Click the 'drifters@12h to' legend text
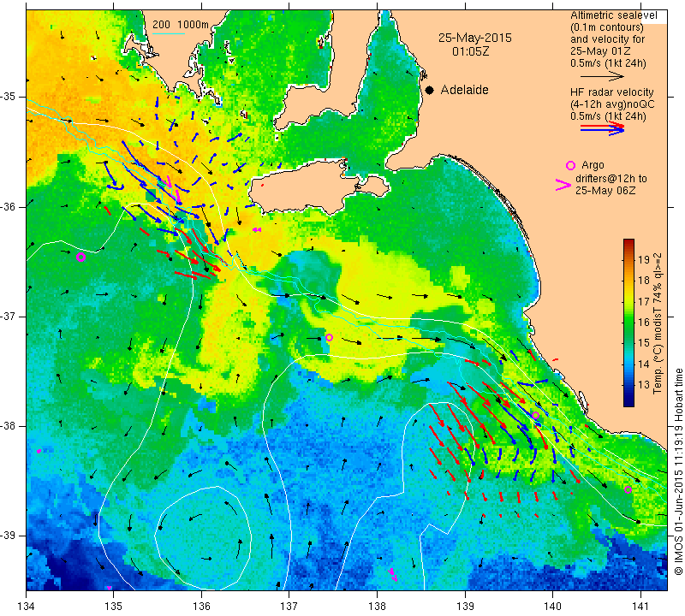This screenshot has width=685, height=616. 611,179
